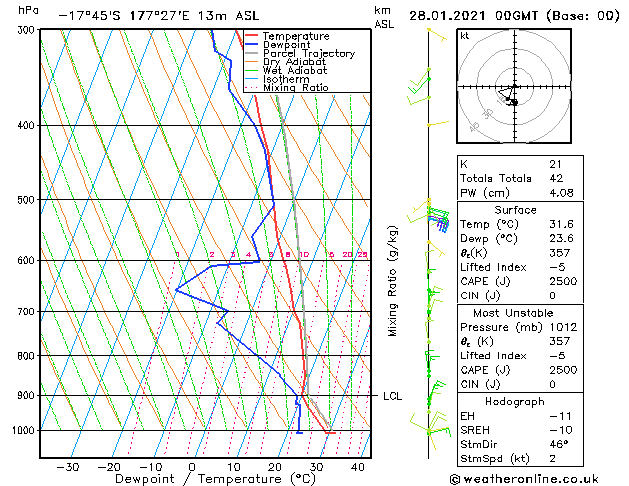This screenshot has width=629, height=486.
Task: Click the 1000 hPa pressure axis label
Action: click(x=26, y=430)
